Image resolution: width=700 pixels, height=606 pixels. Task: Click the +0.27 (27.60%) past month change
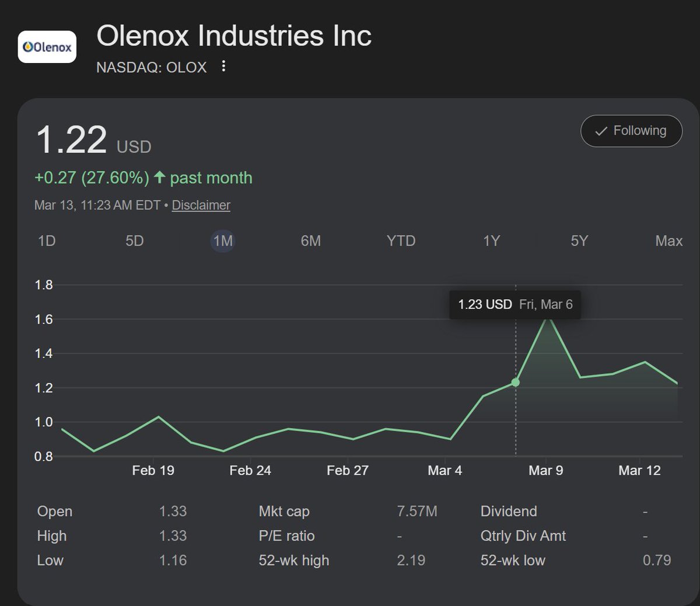click(143, 178)
